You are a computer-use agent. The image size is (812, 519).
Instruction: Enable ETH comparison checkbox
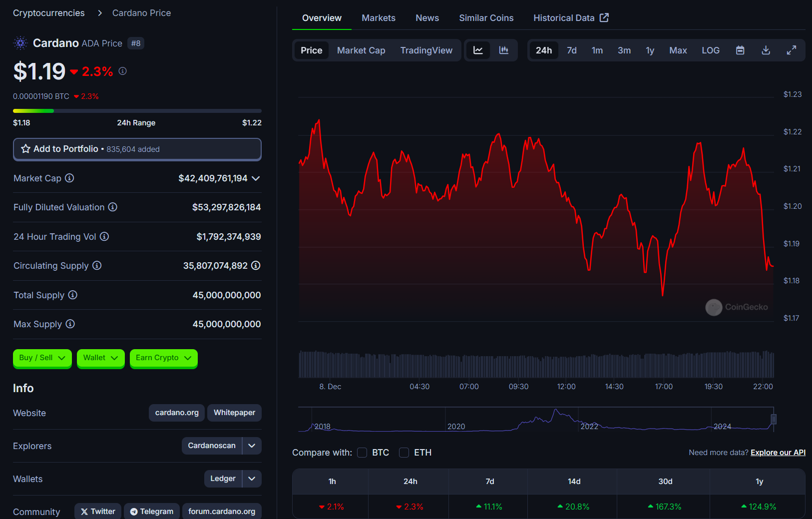pyautogui.click(x=404, y=453)
